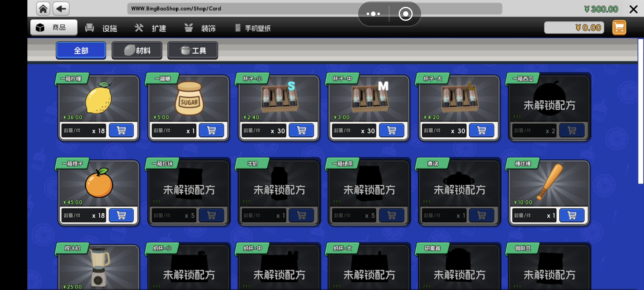Click the 一箱橙子 label tag
The width and height of the screenshot is (644, 290).
[72, 164]
